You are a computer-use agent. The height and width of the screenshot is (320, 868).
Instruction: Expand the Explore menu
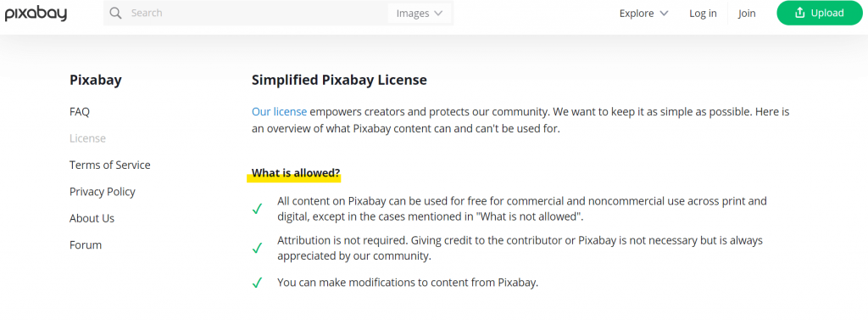pos(644,14)
